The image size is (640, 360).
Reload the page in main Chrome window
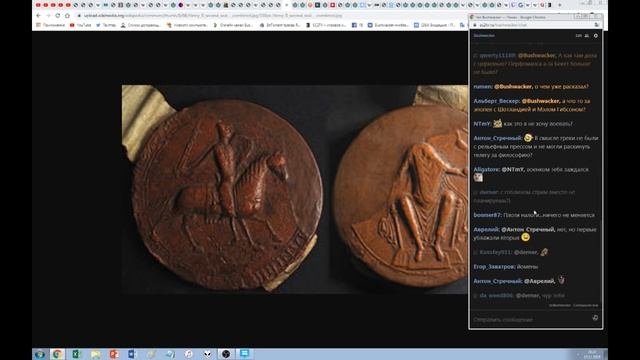(58, 16)
